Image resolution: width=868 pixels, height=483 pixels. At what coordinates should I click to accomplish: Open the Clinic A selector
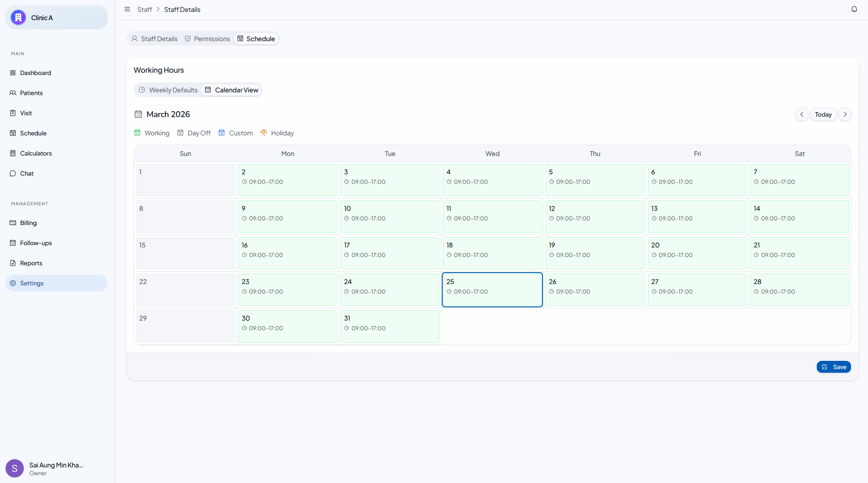(56, 18)
